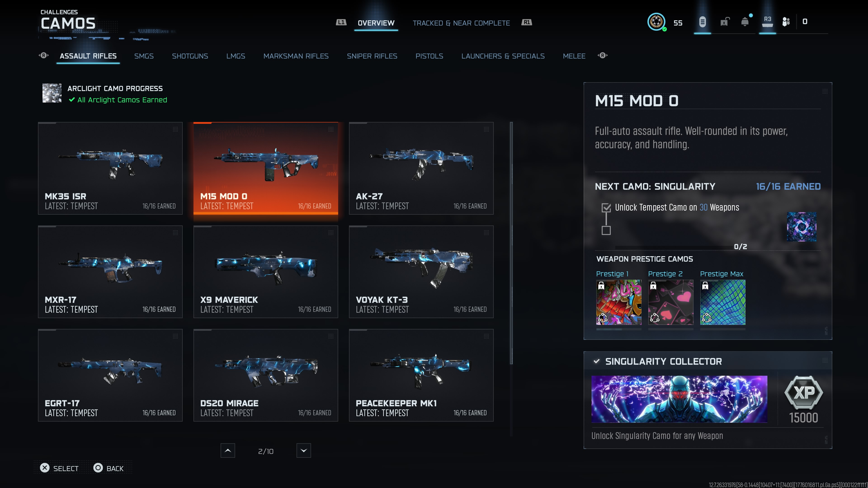Screen dimensions: 868x488
Task: Open the Tracked & Near Complete tab
Action: (461, 23)
